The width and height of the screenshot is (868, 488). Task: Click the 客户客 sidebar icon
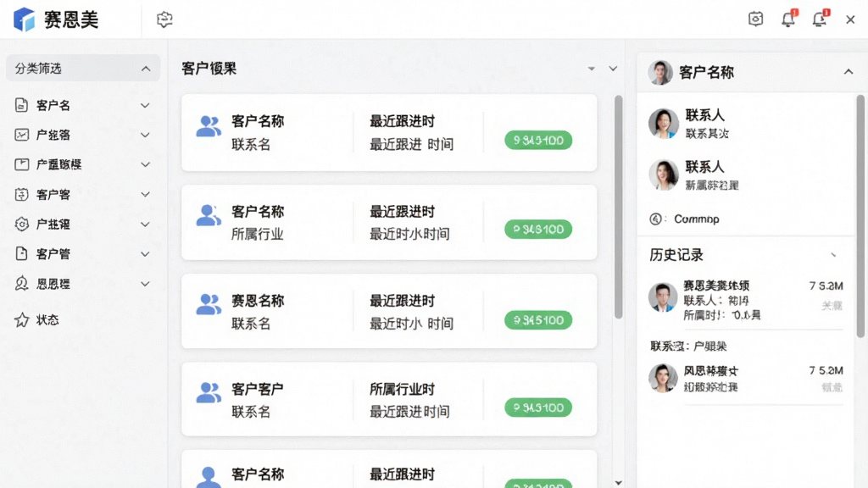(x=21, y=194)
